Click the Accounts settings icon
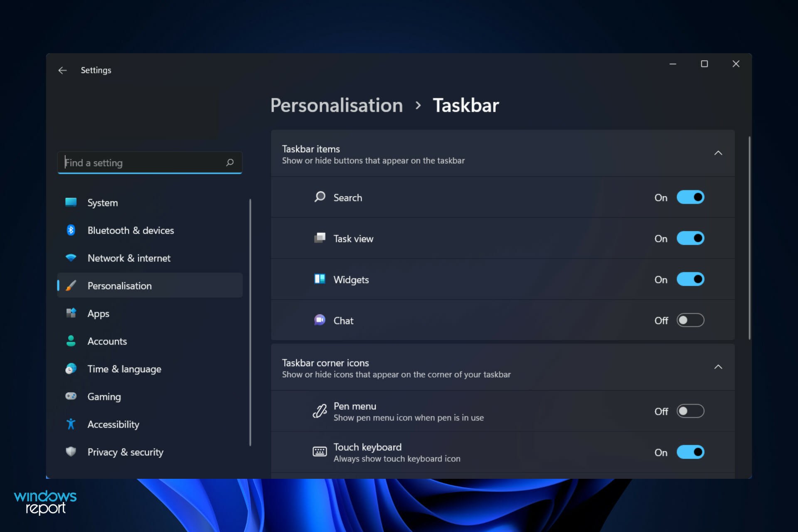 click(x=72, y=341)
